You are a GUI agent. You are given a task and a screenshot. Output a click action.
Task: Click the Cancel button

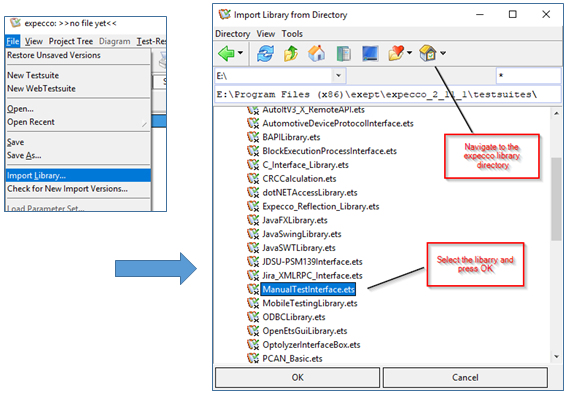pyautogui.click(x=465, y=377)
